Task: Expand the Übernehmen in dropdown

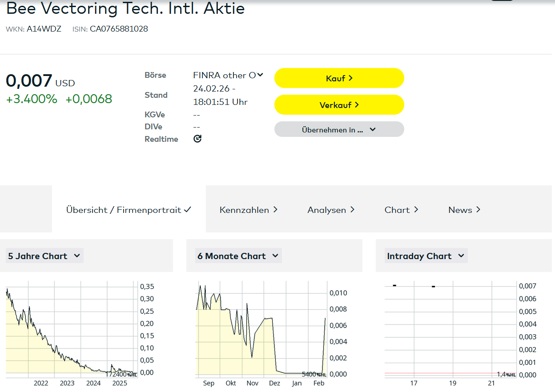Action: click(339, 130)
